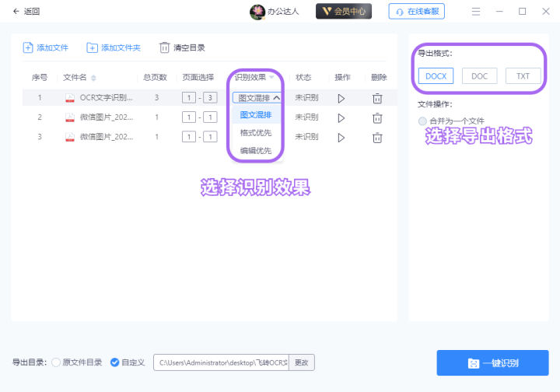Choose 格式优先 option in dropdown list
Image resolution: width=560 pixels, height=392 pixels.
(256, 133)
